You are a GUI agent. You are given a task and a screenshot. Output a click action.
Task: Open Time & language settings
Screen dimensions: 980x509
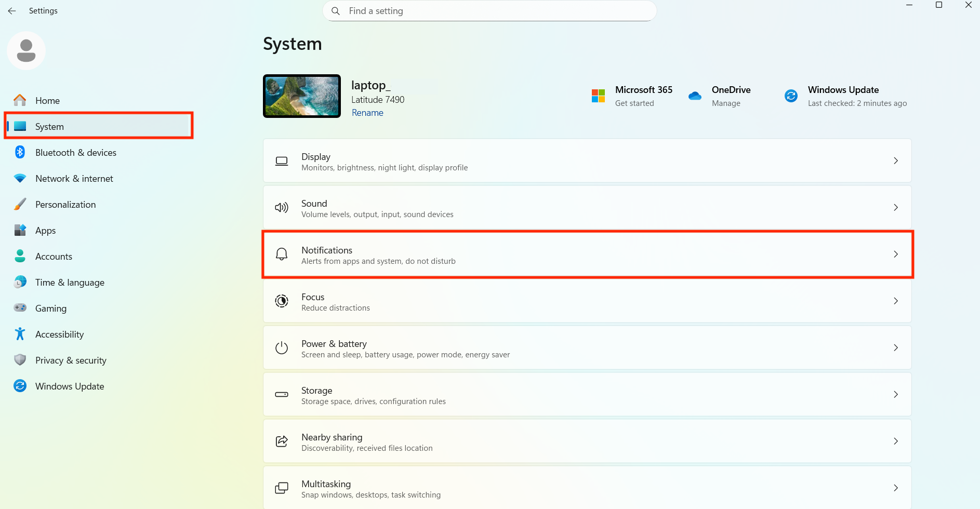click(x=70, y=282)
